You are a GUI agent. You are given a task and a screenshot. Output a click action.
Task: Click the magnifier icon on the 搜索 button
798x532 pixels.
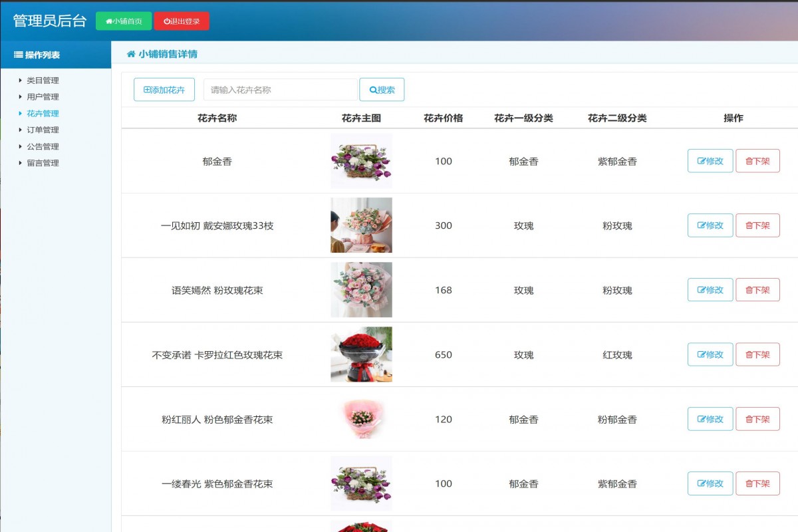(372, 89)
